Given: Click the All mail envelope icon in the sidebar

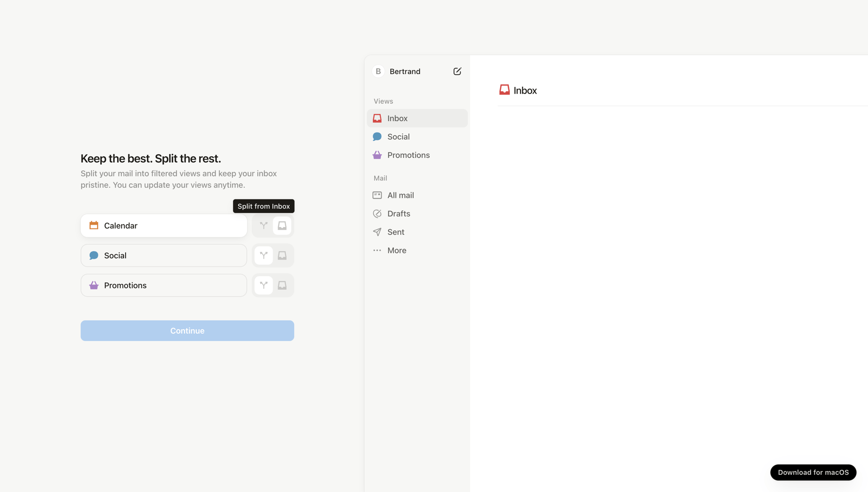Looking at the screenshot, I should pyautogui.click(x=377, y=195).
